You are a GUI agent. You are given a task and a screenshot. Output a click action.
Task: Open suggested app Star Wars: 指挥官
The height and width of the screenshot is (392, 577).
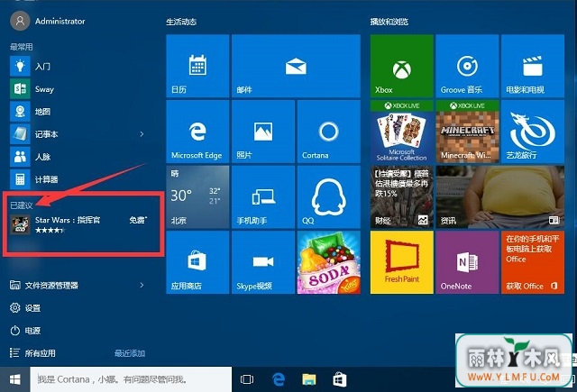tap(79, 224)
